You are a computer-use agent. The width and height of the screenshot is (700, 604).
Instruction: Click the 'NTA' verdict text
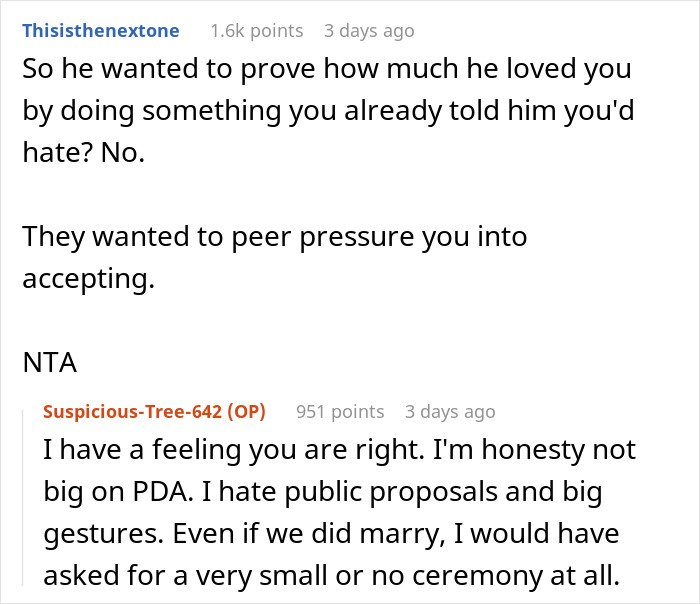tap(49, 363)
